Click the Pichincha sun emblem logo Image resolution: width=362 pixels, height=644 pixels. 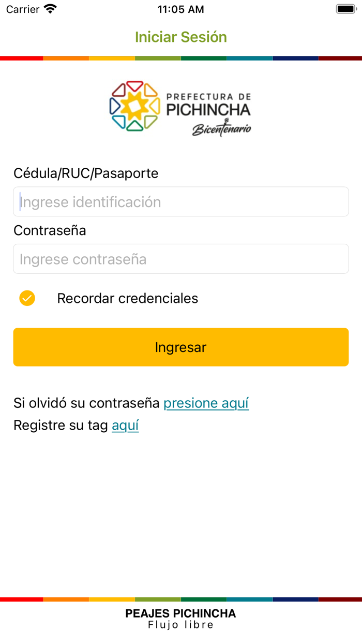point(134,106)
